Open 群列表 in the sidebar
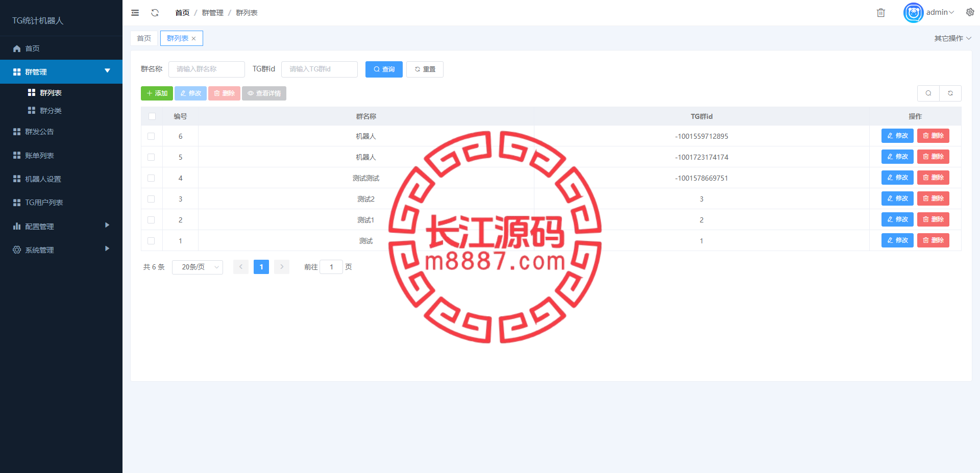 point(61,93)
